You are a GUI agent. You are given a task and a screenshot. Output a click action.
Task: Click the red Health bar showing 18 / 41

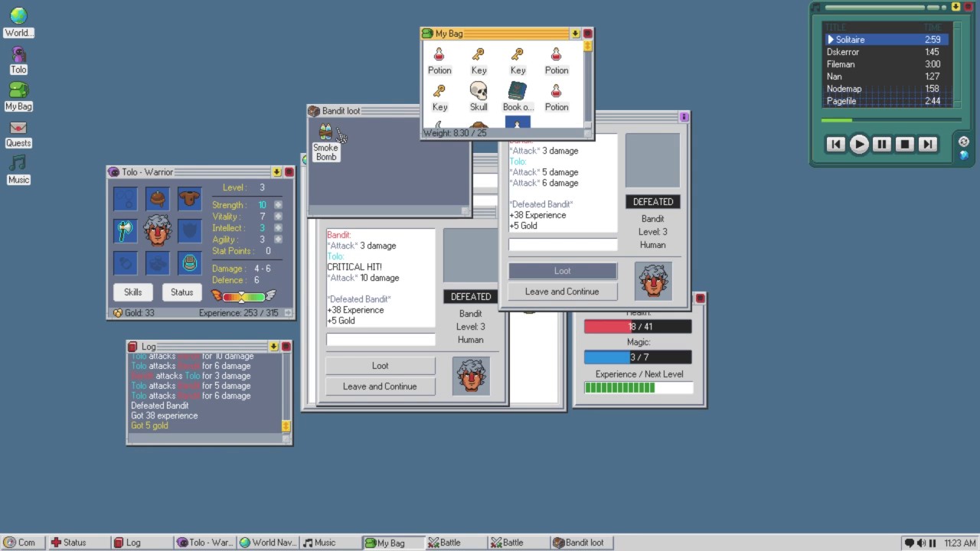tap(638, 327)
